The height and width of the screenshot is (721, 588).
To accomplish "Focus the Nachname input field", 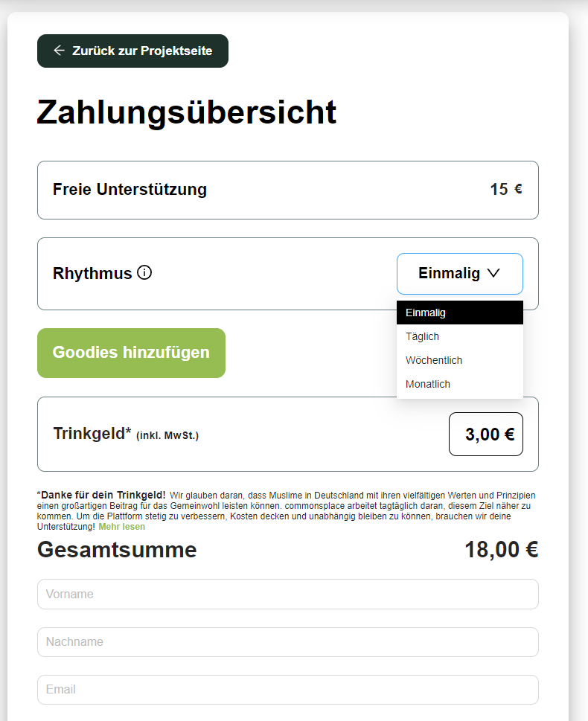I will coord(287,642).
